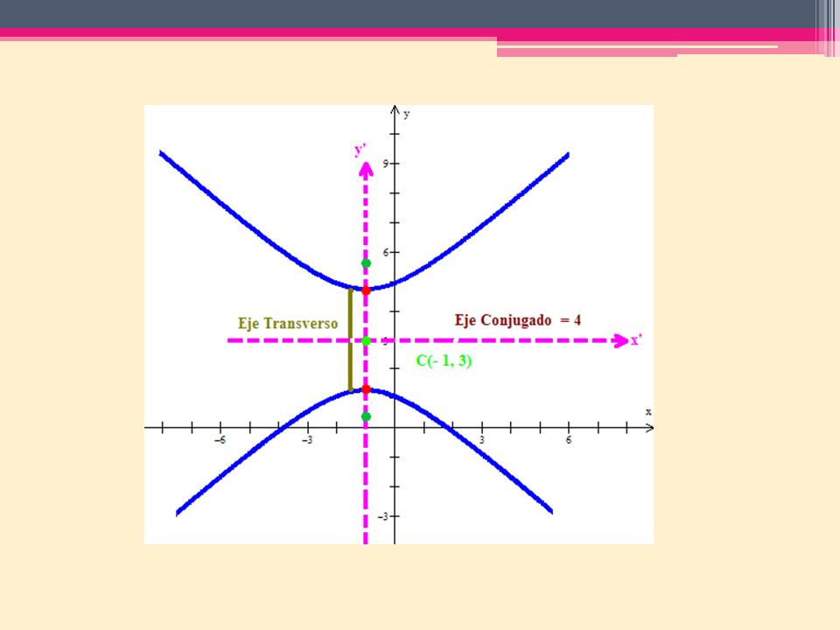Viewport: 840px width, 630px height.
Task: Click the black 'x' axis label
Action: point(648,411)
